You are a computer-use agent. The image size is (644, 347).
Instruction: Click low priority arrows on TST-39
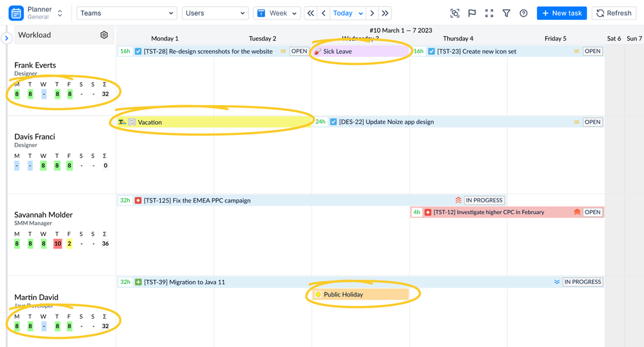coord(557,282)
